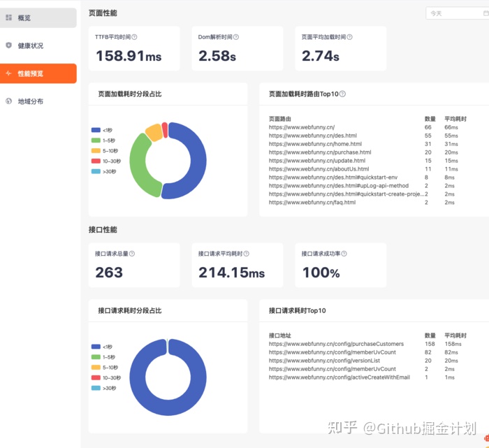
Task: Click the 页面平均加载时间 value 2.74s
Action: [x=321, y=56]
